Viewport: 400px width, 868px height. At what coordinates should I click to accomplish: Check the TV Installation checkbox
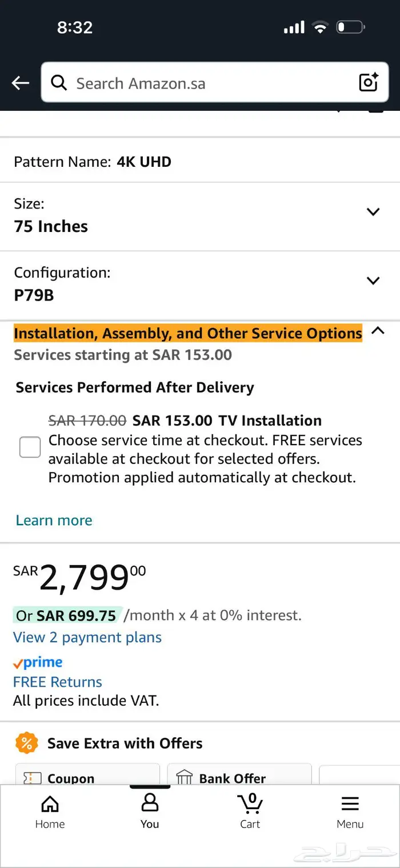(30, 447)
